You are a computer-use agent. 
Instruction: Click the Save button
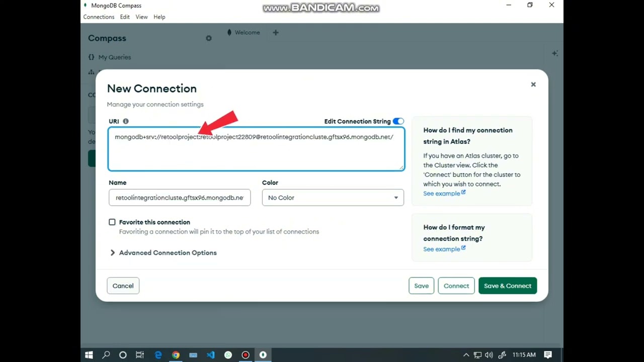pos(422,286)
